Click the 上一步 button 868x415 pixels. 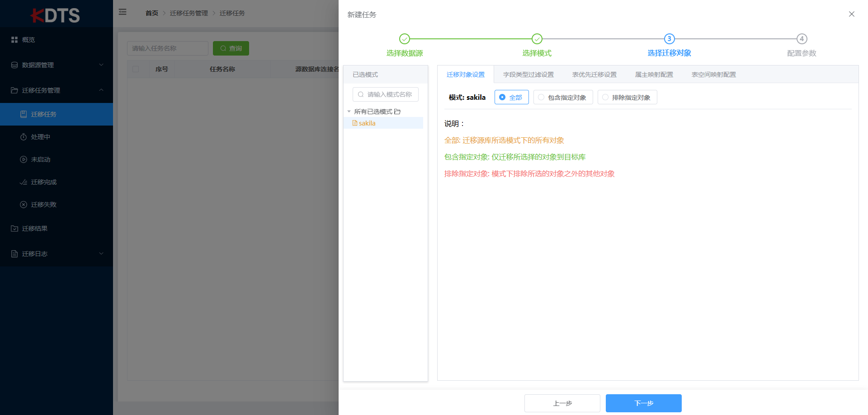point(562,403)
